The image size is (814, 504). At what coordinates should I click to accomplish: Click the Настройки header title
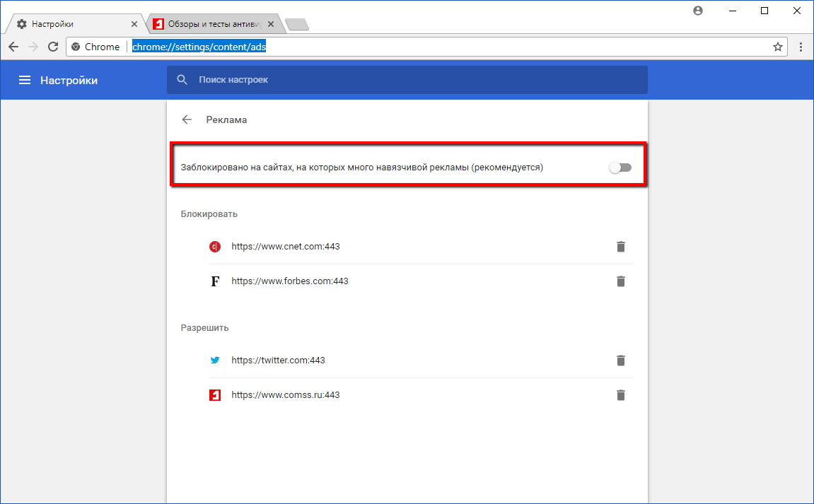point(69,81)
